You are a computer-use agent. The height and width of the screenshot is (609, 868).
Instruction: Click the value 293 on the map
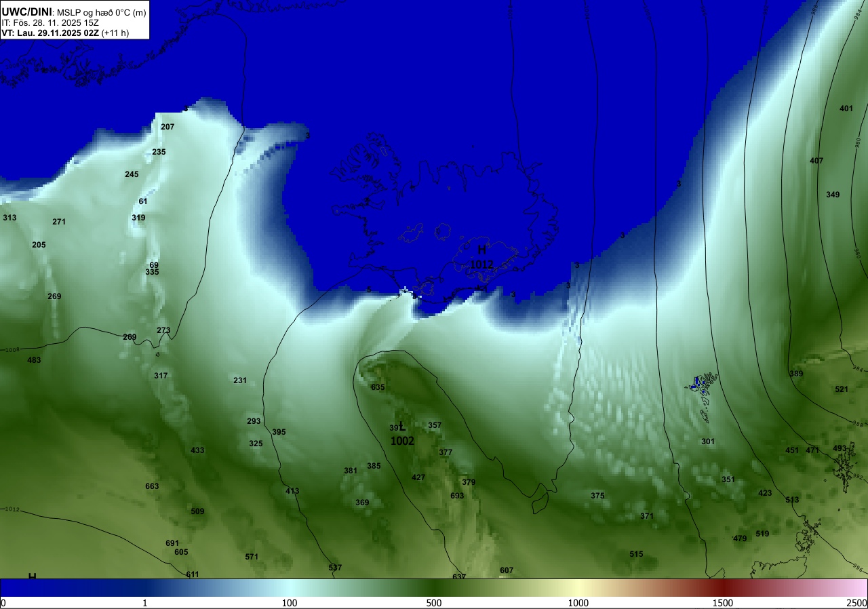point(254,421)
